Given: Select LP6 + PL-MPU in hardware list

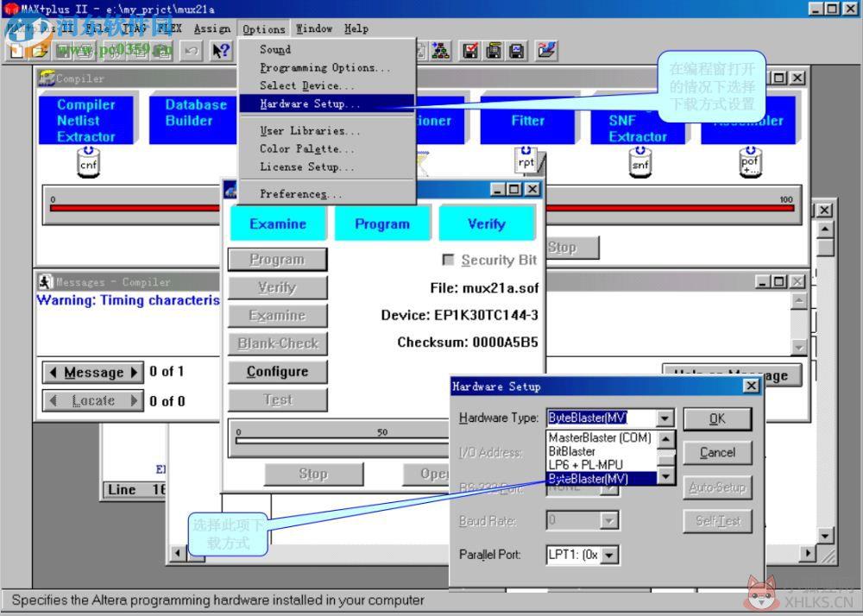Looking at the screenshot, I should pos(600,465).
